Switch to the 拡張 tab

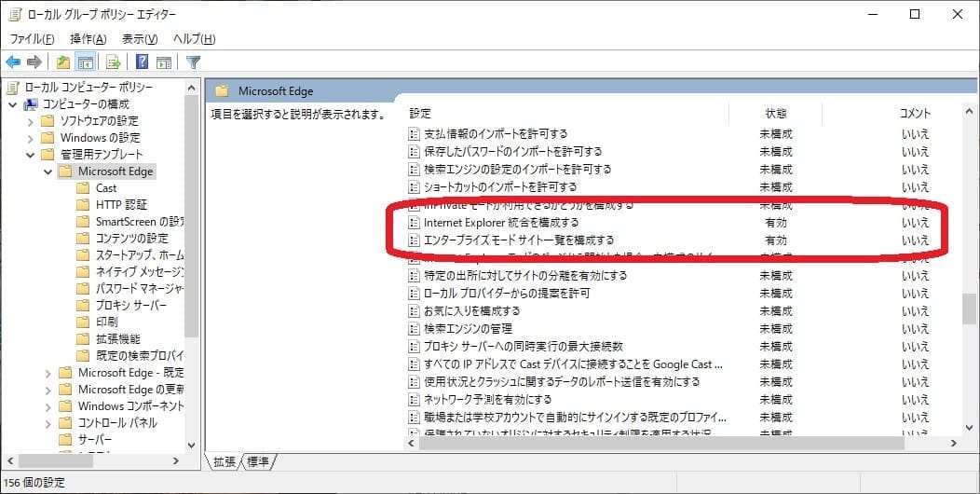(x=225, y=461)
